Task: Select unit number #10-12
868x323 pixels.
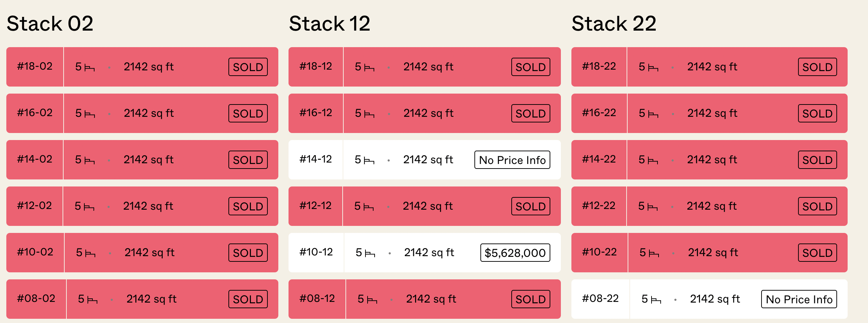Action: [316, 252]
